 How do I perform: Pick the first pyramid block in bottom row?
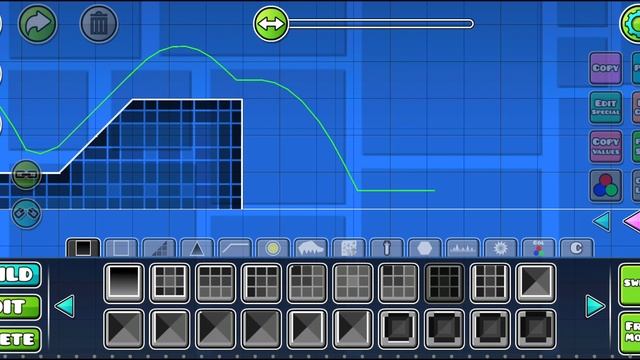pyautogui.click(x=124, y=329)
